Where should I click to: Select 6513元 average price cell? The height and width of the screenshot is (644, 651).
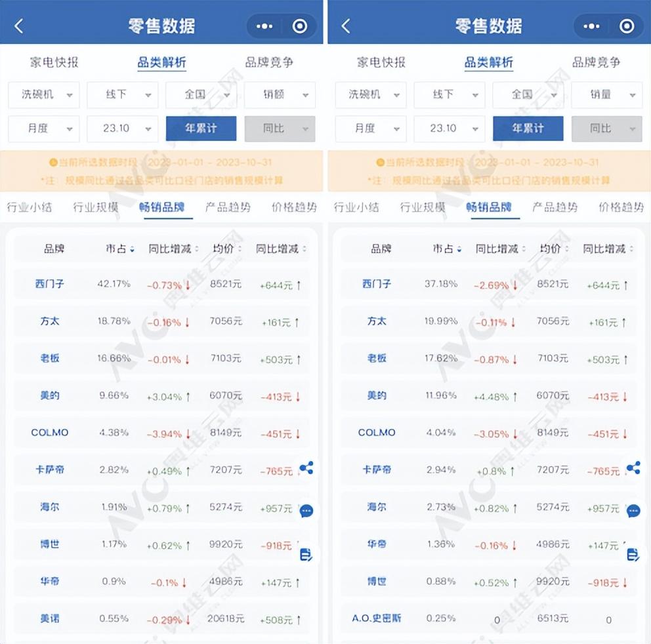click(x=553, y=618)
